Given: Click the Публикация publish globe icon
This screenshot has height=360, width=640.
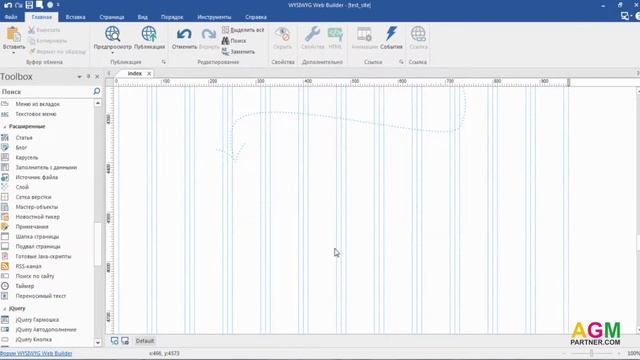Looking at the screenshot, I should [149, 34].
